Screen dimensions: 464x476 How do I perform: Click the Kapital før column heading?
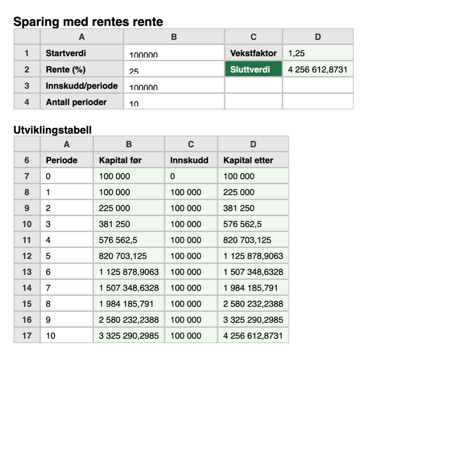[x=129, y=160]
